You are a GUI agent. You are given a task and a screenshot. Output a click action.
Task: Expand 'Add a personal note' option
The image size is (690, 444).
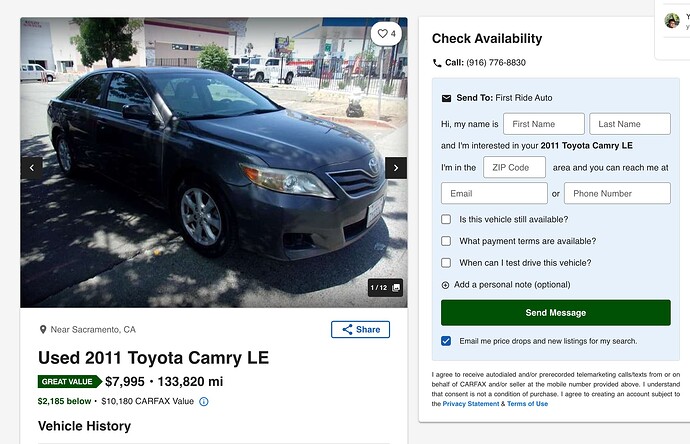pyautogui.click(x=446, y=285)
